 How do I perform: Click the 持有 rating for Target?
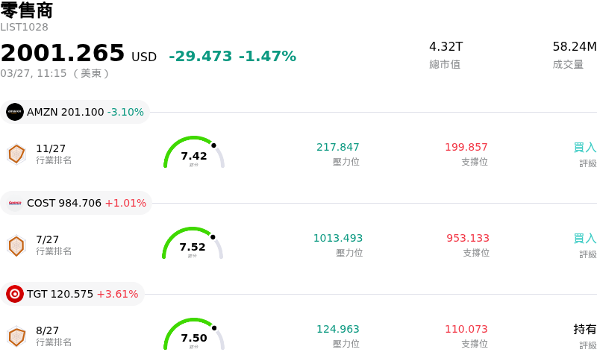click(584, 330)
